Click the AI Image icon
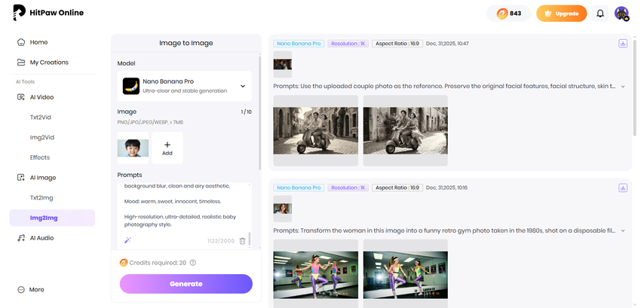The width and height of the screenshot is (644, 308). [21, 178]
